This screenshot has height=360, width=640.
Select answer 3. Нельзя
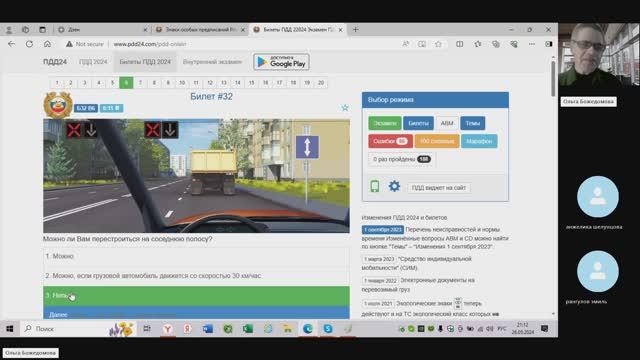click(196, 296)
